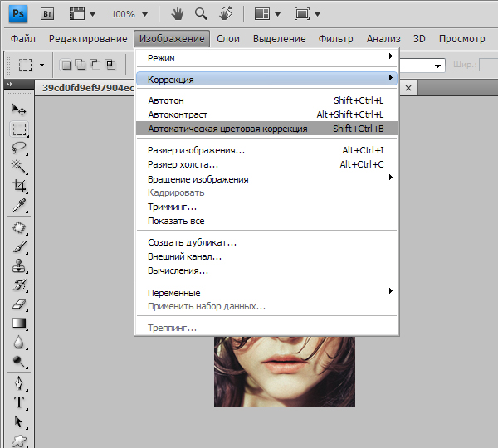498x448 pixels.
Task: Choose Вычисления menu entry
Action: [266, 270]
